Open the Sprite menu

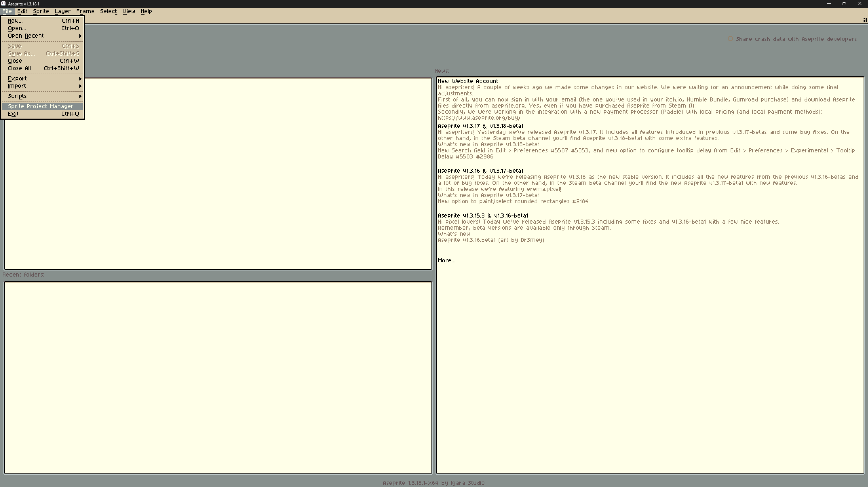[x=41, y=11]
